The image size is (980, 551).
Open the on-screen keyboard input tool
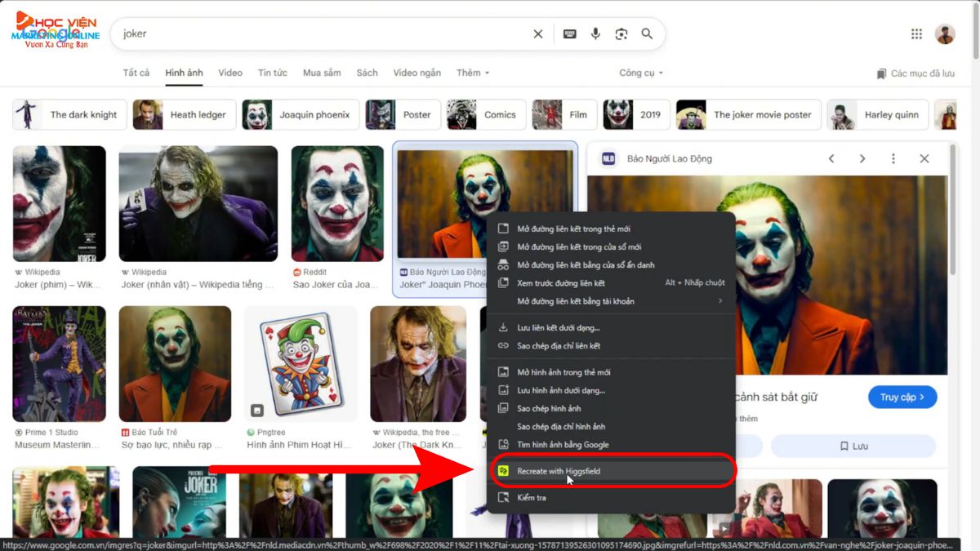click(569, 34)
